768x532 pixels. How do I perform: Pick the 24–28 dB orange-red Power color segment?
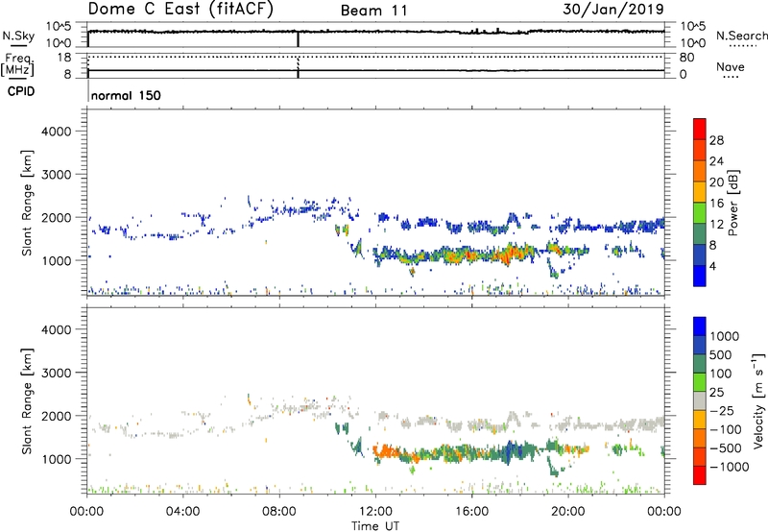[x=700, y=150]
